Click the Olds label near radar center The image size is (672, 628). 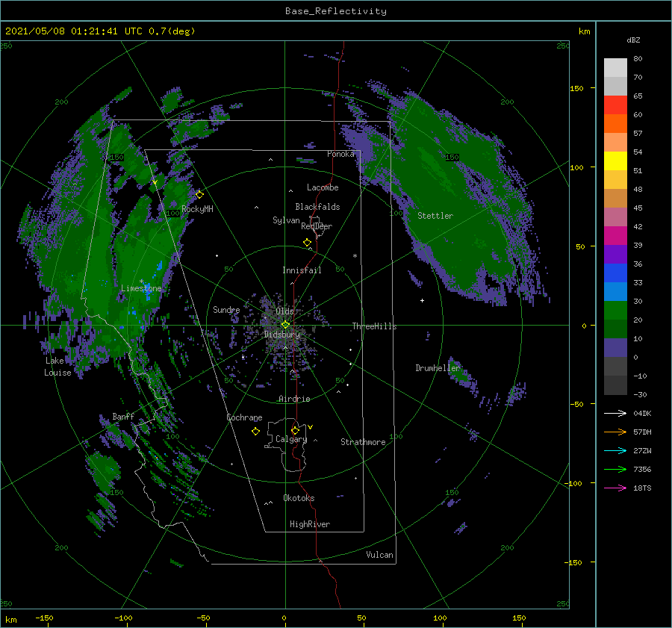[284, 311]
